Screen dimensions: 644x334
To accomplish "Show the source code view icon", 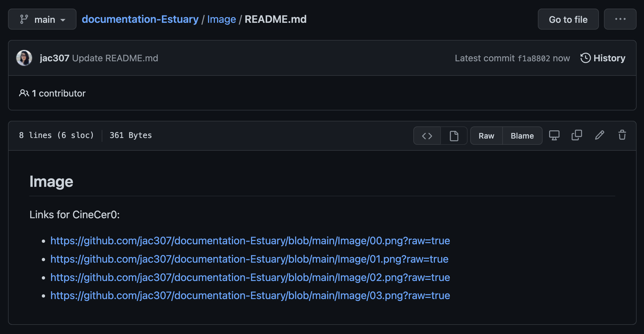I will click(x=427, y=136).
